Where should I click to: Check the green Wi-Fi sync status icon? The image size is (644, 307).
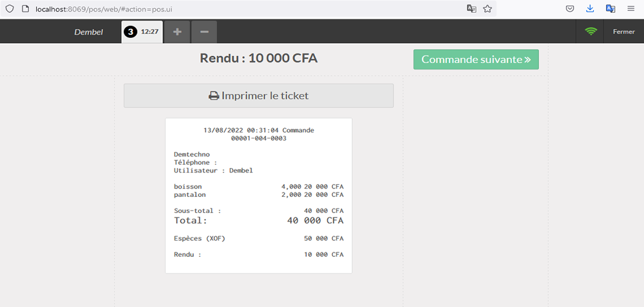pos(591,32)
